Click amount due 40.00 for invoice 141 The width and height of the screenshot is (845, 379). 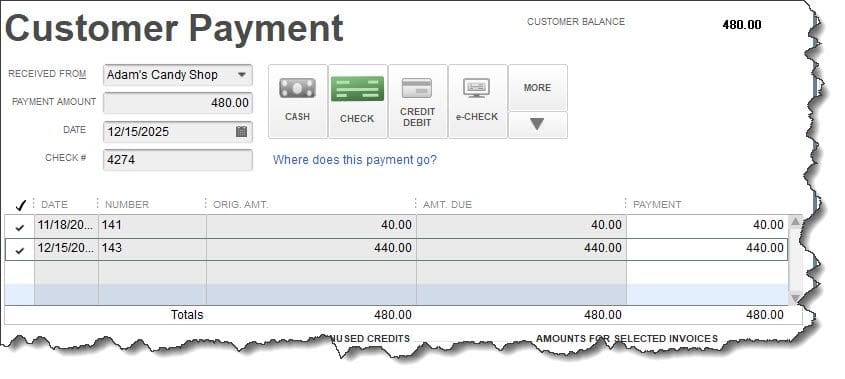point(521,225)
